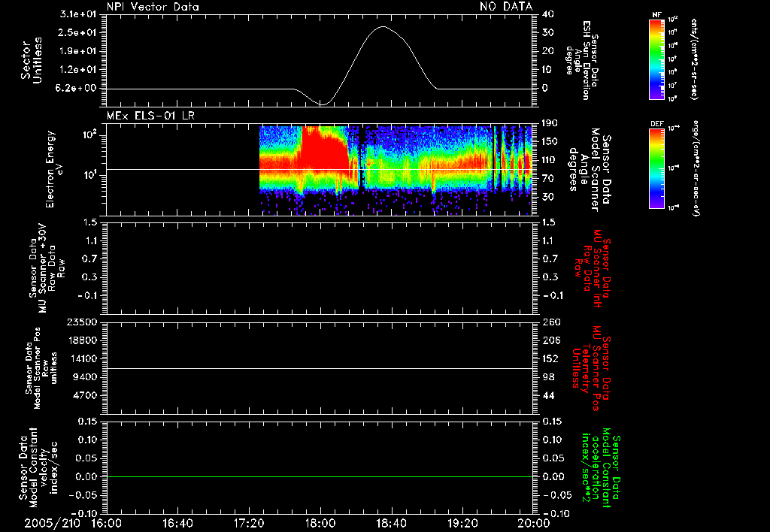Click the "98" telemetry tick label
This screenshot has height=532, width=770.
tap(548, 377)
